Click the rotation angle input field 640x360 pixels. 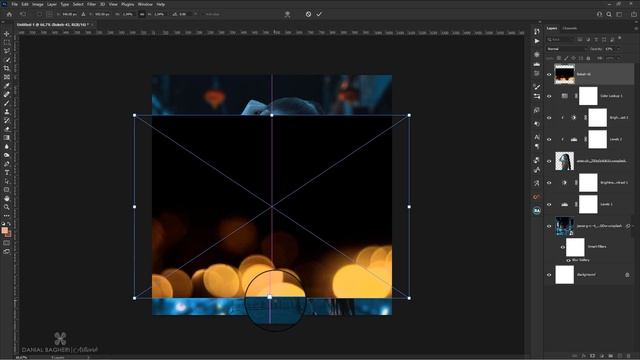point(185,14)
